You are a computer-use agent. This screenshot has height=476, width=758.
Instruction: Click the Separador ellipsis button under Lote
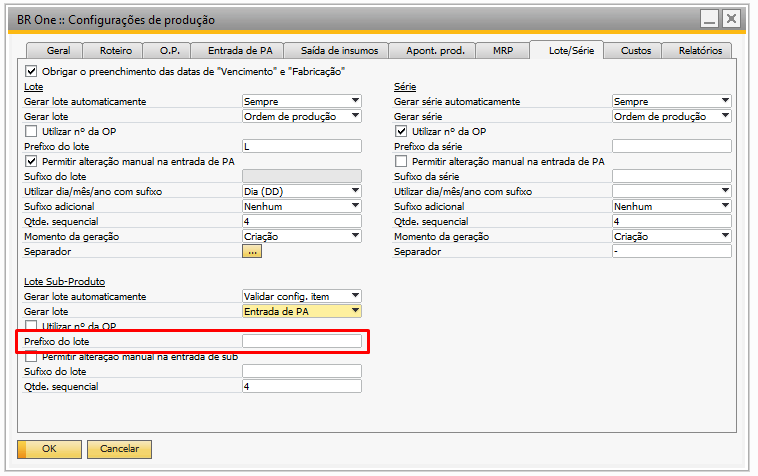(x=251, y=251)
